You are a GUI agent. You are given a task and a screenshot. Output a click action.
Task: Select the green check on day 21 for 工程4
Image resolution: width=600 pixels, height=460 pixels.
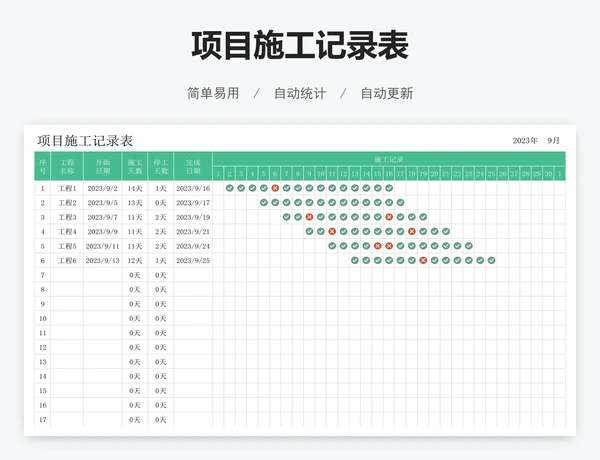tap(446, 232)
